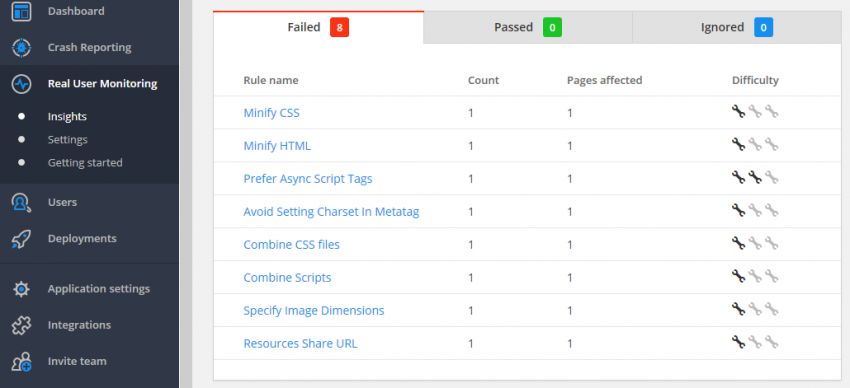Click difficulty wrenches for Combine Scripts
The height and width of the screenshot is (388, 850).
(x=755, y=276)
